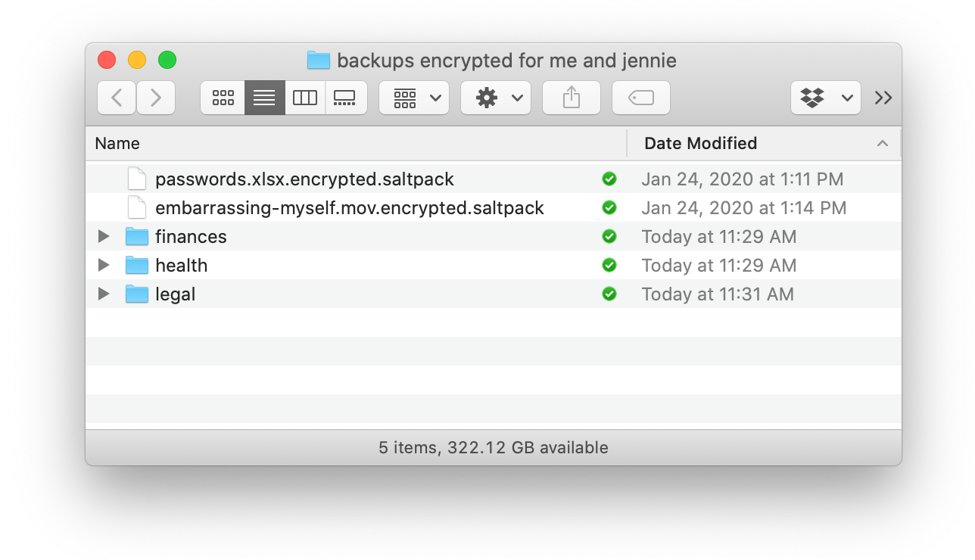975x560 pixels.
Task: Click the Edit Tags toolbar button
Action: (641, 98)
